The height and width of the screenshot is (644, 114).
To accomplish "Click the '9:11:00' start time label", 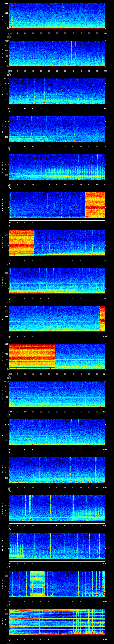I will 9,412.
